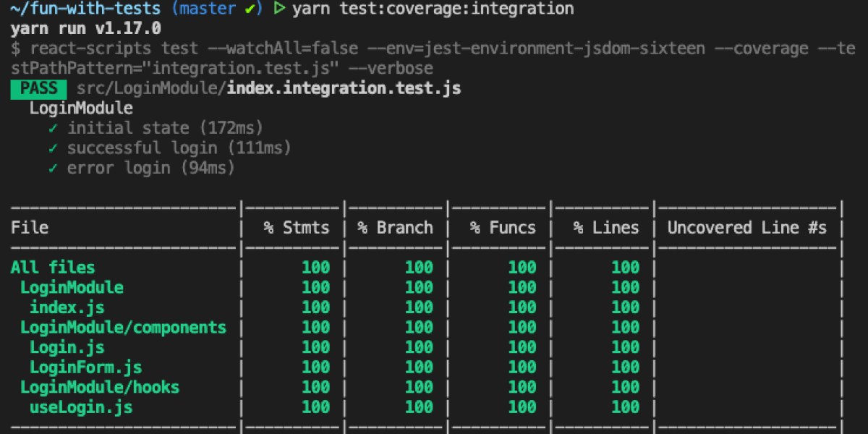The height and width of the screenshot is (434, 868).
Task: Click the LoginForm.js file name
Action: pos(85,367)
